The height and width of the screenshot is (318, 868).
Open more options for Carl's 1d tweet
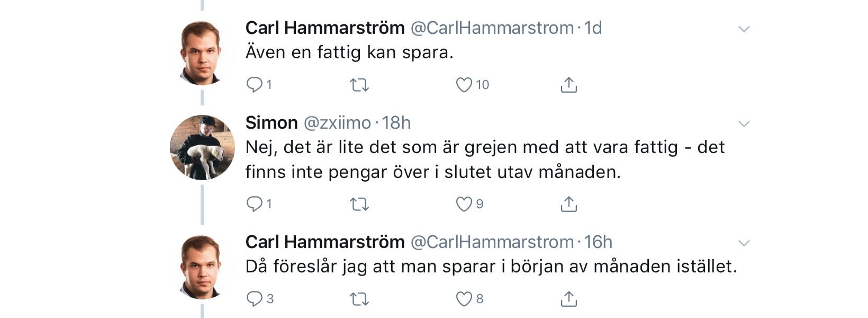pos(744,29)
